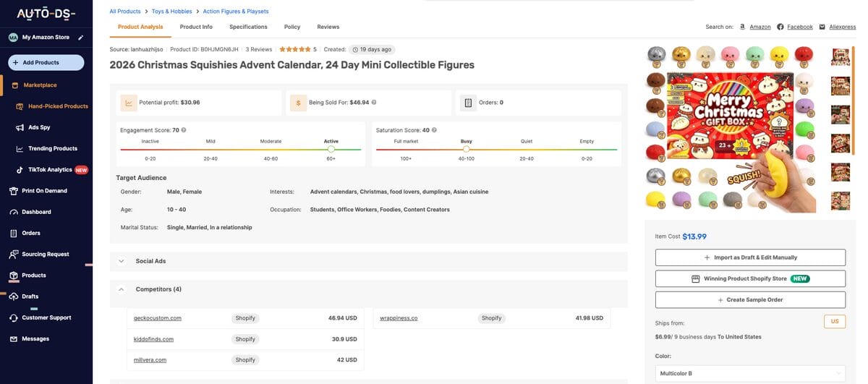868x384 pixels.
Task: Click the main Merry Christmas Gift Box image
Action: click(731, 128)
